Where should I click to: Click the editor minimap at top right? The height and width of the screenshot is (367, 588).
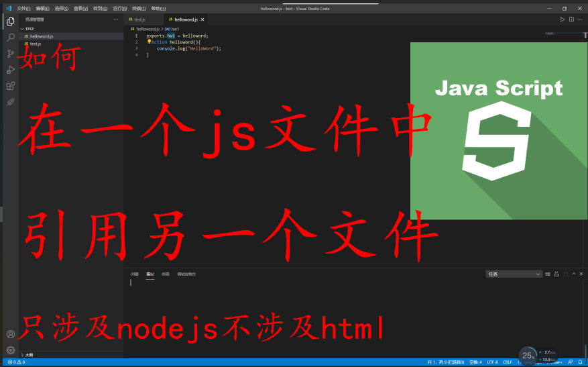pyautogui.click(x=564, y=34)
